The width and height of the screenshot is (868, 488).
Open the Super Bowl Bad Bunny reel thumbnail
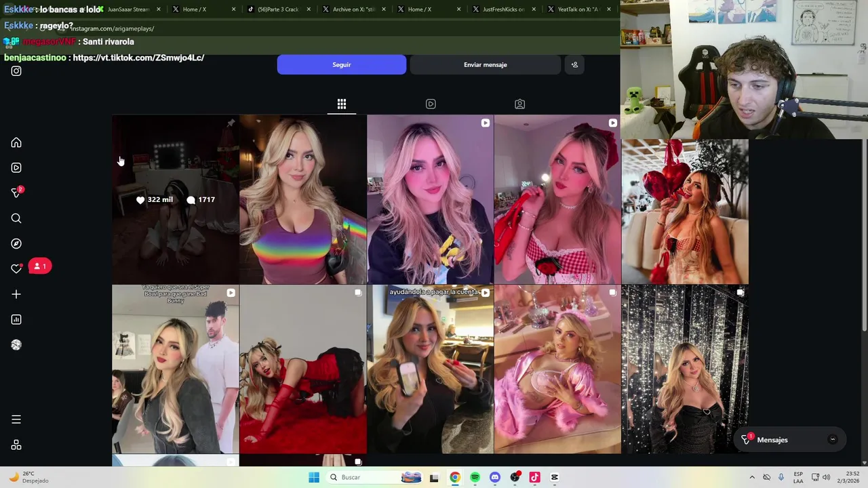tap(176, 369)
